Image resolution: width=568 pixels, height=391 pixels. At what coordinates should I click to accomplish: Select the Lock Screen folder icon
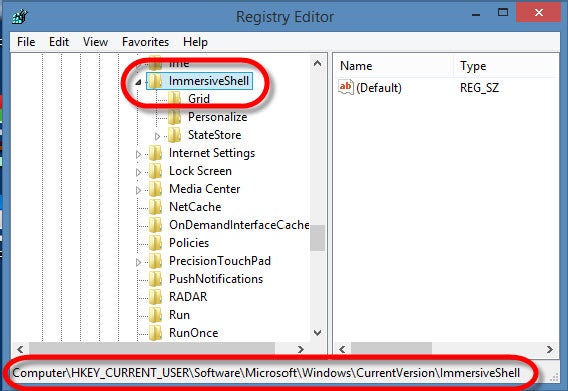156,171
